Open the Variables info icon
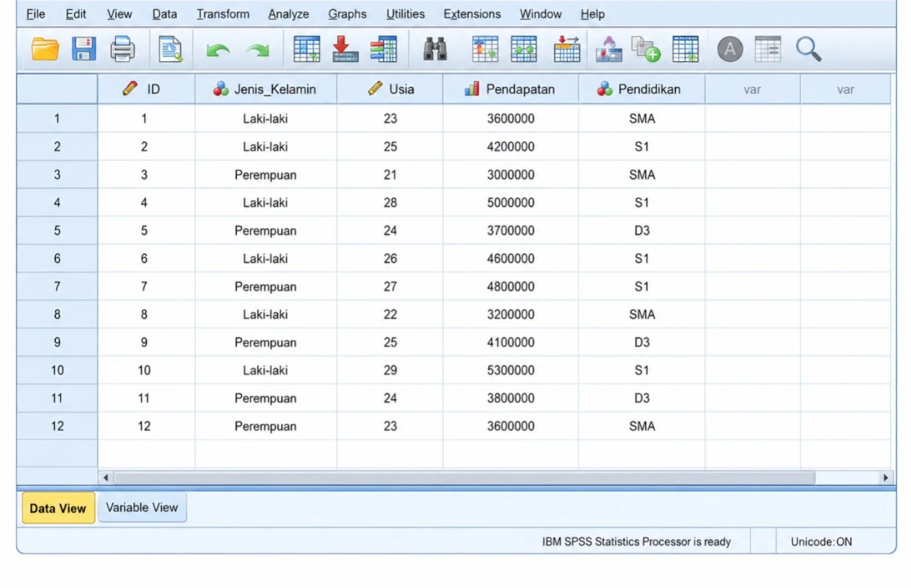This screenshot has width=911, height=588. coord(383,49)
